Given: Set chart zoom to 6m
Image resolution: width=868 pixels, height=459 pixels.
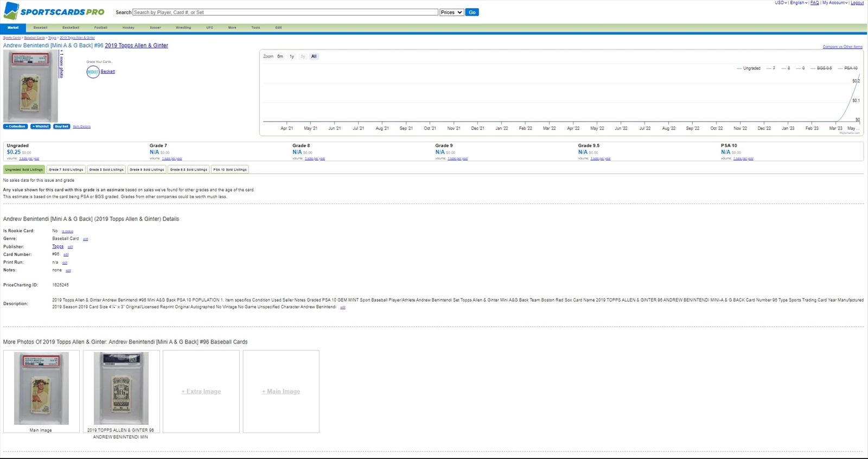Looking at the screenshot, I should [280, 56].
